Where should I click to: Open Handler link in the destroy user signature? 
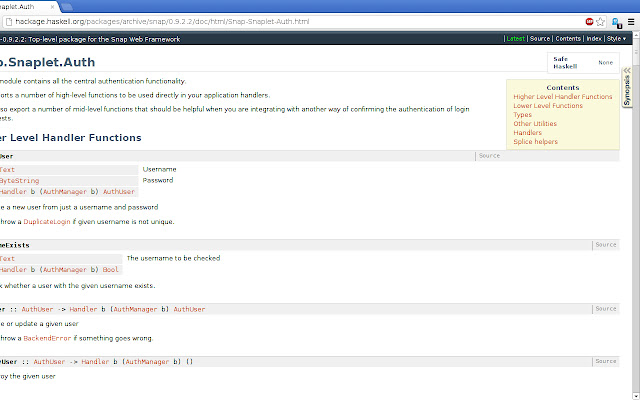pos(95,362)
